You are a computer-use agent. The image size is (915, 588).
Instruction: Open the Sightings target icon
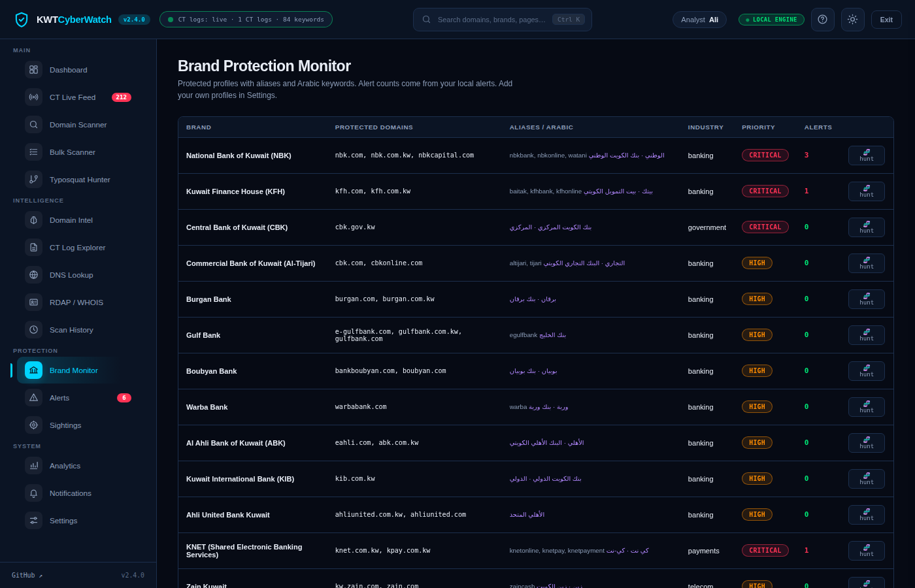coord(33,425)
